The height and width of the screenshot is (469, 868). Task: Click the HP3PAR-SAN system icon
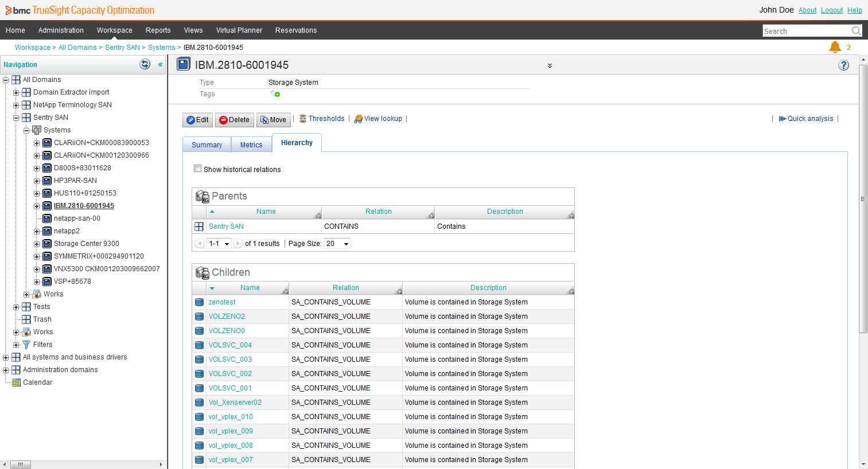tap(47, 181)
